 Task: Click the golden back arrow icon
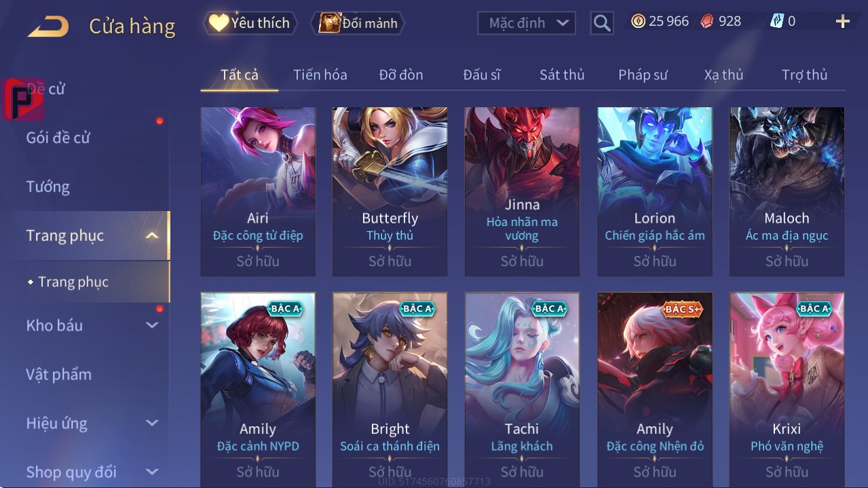[x=48, y=26]
